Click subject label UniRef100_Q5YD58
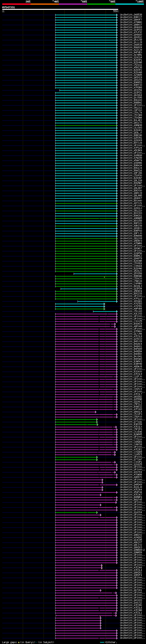 click(131, 273)
